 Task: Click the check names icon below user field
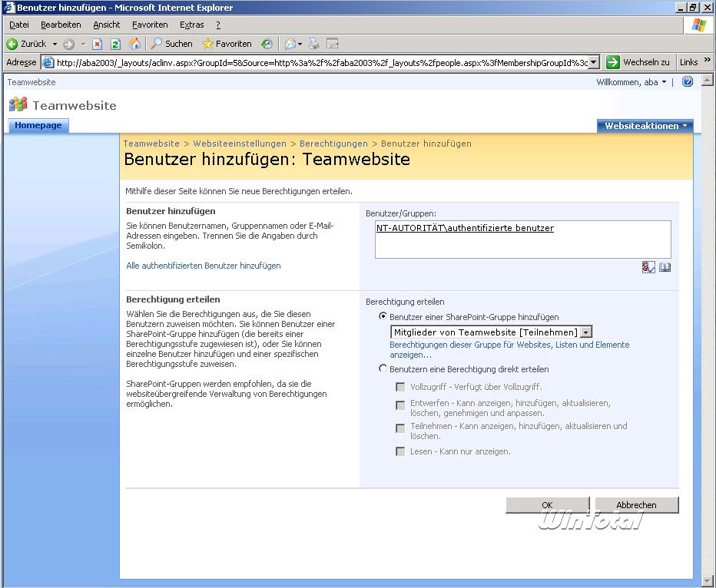click(648, 267)
